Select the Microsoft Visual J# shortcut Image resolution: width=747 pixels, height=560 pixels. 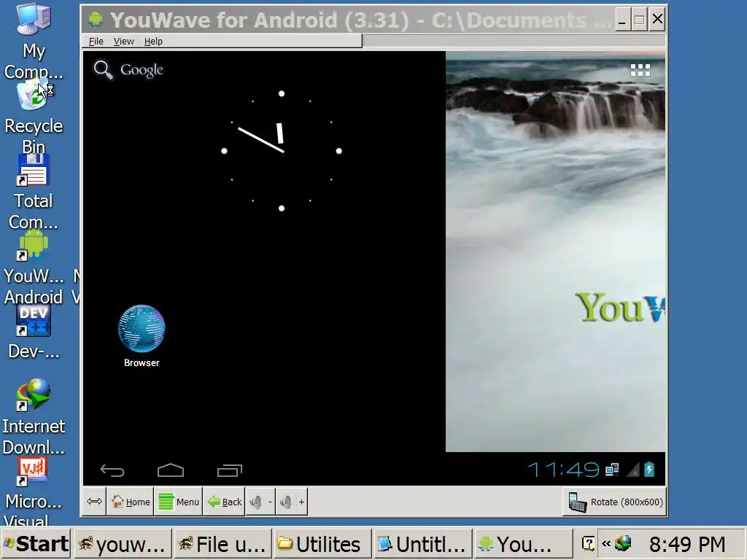tap(34, 492)
